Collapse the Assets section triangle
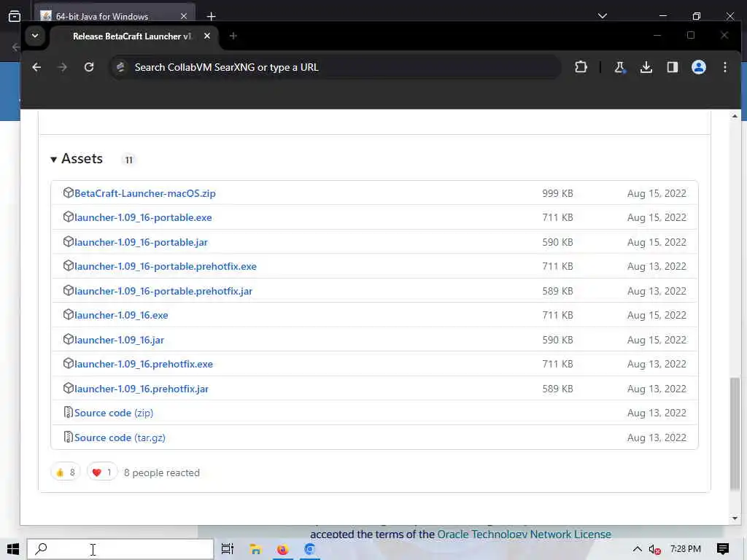This screenshot has height=560, width=747. tap(54, 160)
